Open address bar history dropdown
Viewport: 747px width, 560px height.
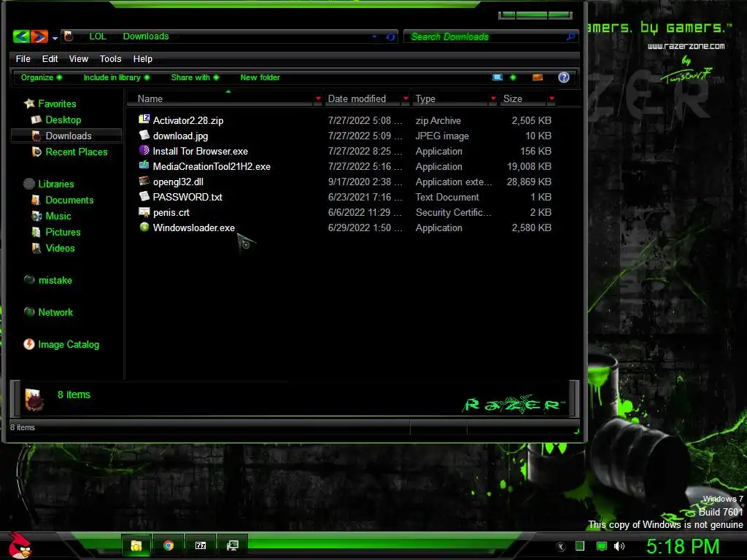(x=374, y=36)
